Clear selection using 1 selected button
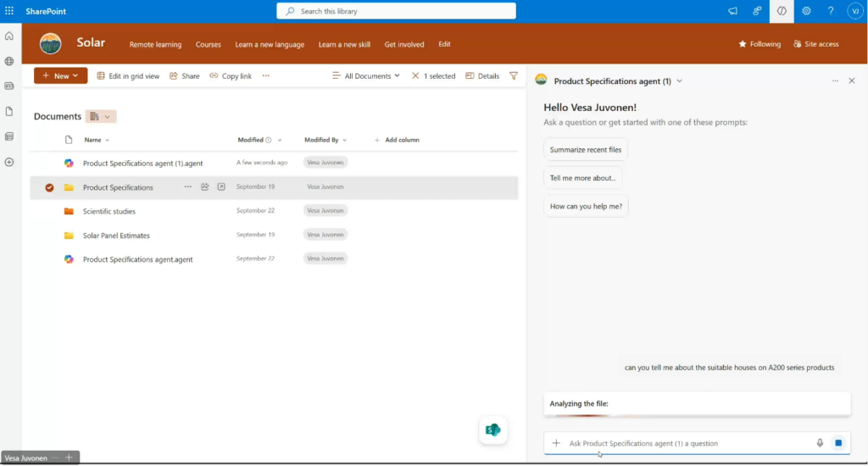 tap(433, 76)
